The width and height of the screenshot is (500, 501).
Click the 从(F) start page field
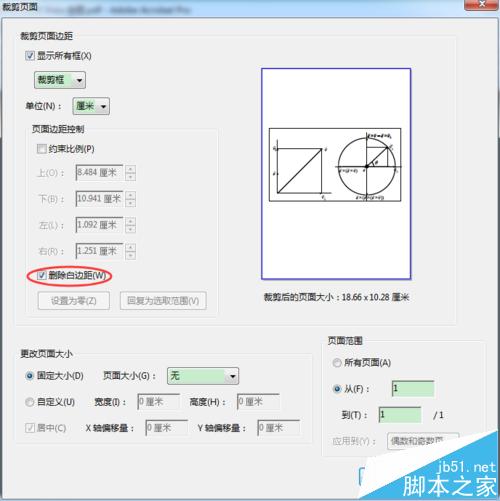coord(413,389)
